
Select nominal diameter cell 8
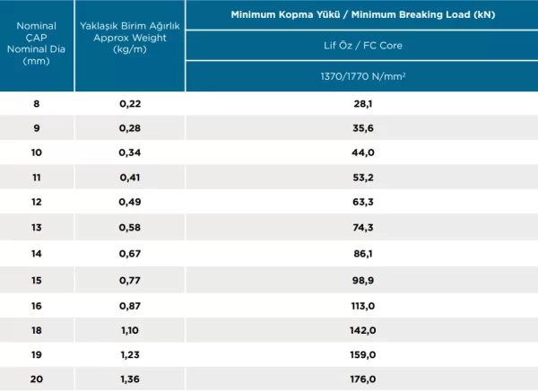point(37,103)
